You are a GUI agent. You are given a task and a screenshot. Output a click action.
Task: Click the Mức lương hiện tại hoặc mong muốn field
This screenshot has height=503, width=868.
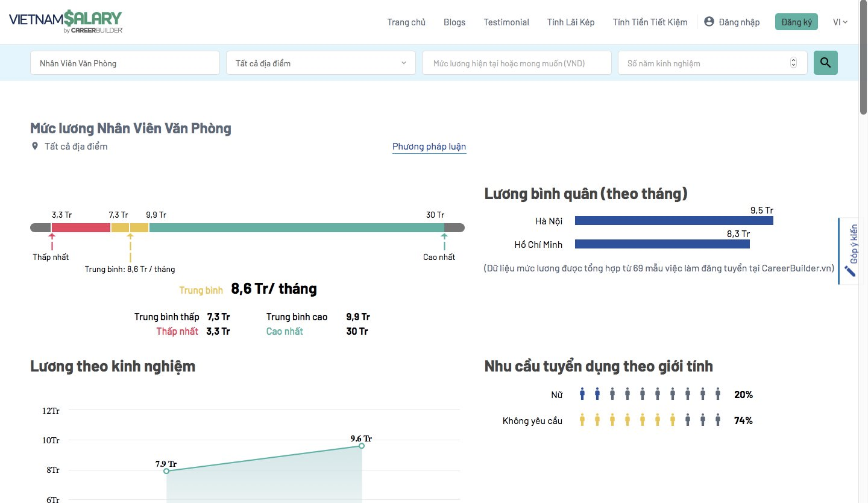517,63
